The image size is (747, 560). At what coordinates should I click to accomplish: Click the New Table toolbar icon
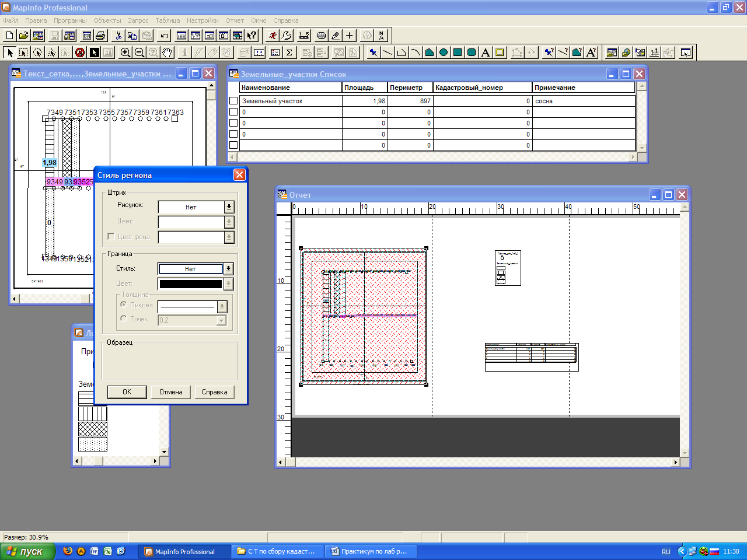click(10, 36)
